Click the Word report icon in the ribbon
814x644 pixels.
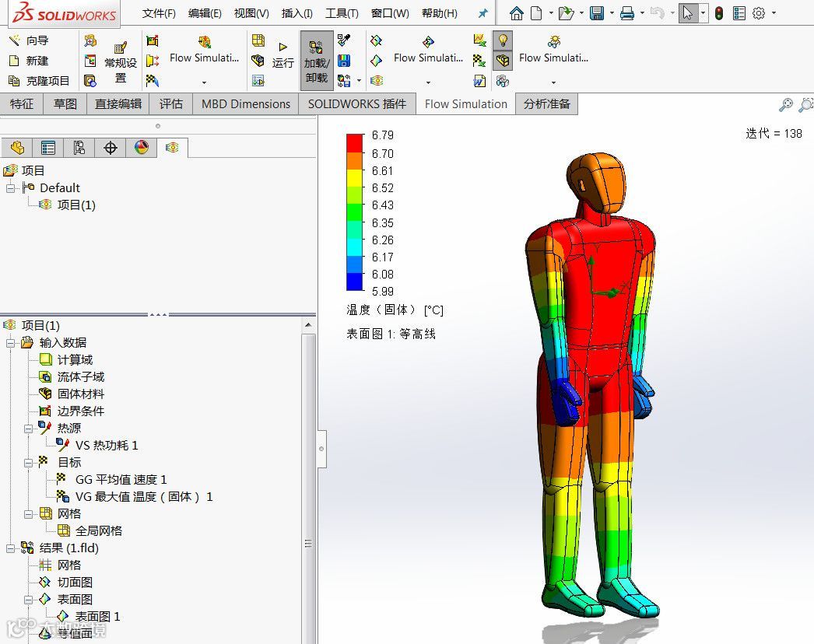[479, 80]
